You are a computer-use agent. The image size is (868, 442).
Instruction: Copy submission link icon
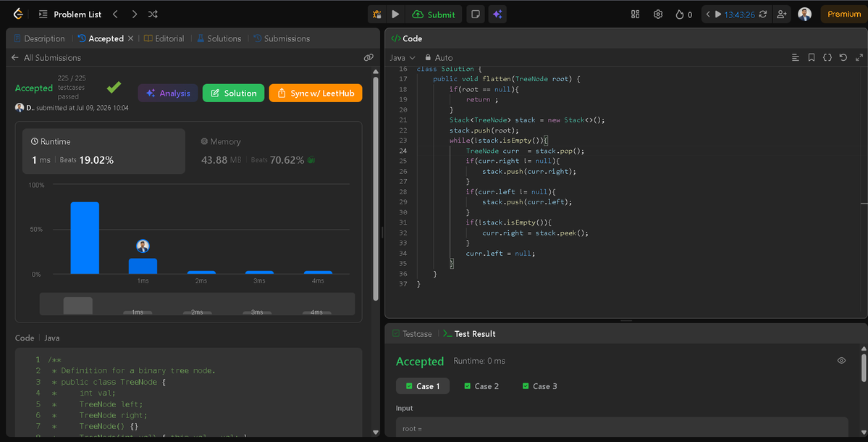click(368, 57)
